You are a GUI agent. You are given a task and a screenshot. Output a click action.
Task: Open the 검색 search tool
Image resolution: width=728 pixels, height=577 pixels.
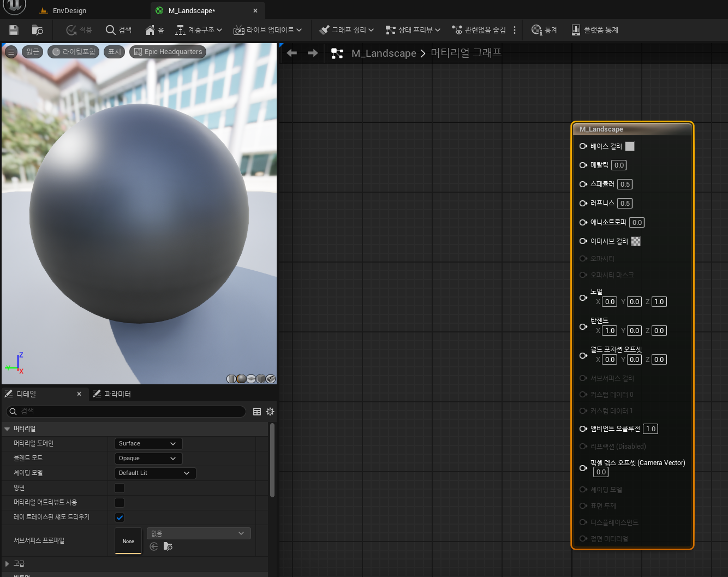(x=118, y=30)
